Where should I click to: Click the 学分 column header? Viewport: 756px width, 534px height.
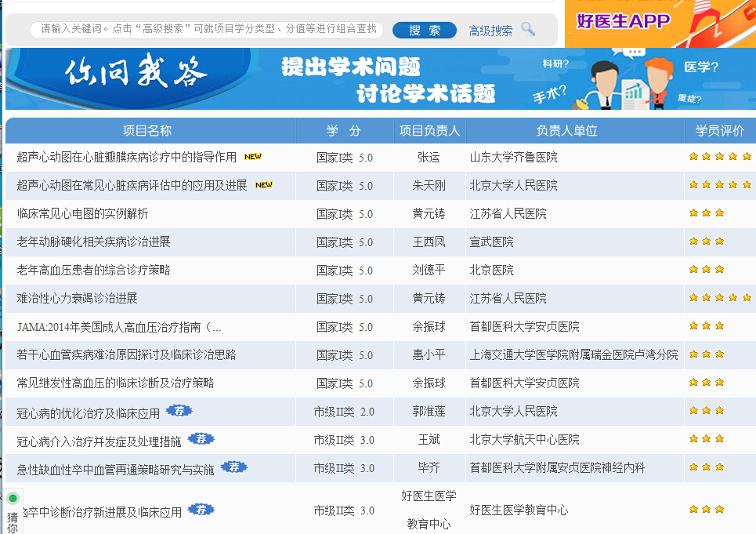[343, 131]
